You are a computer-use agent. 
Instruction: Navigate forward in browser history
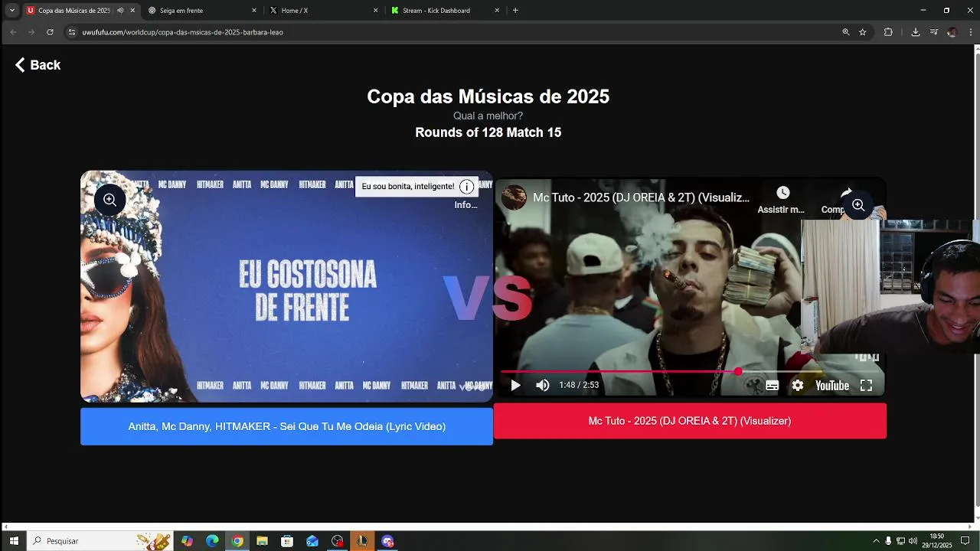[x=31, y=32]
